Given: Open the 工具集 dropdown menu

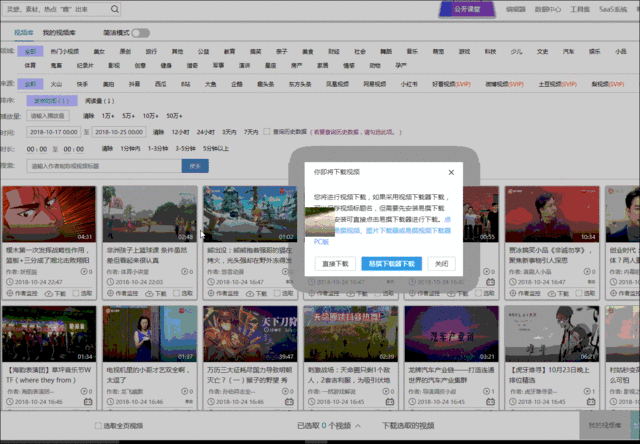Looking at the screenshot, I should click(x=581, y=9).
